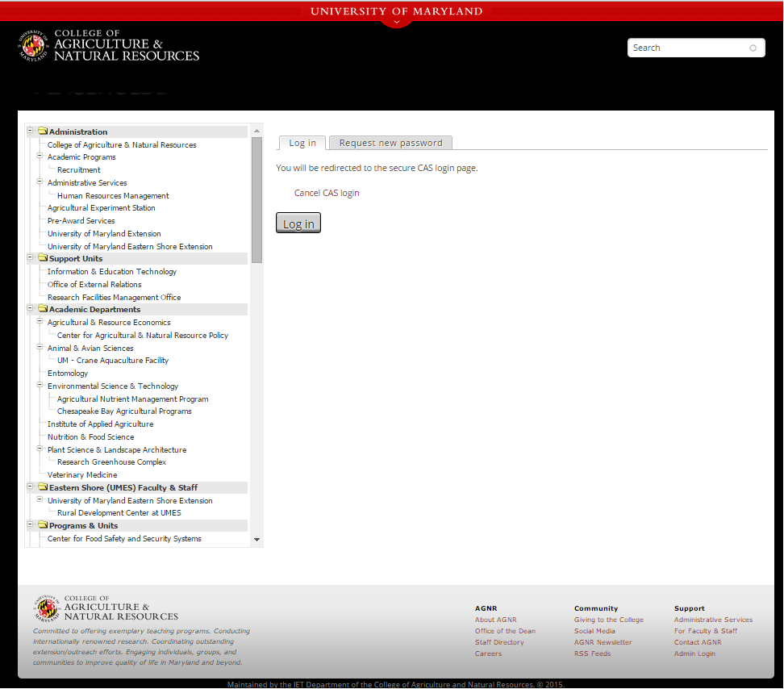Viewport: 784px width, 689px height.
Task: Collapse the Academic Programs tree node
Action: (x=40, y=156)
